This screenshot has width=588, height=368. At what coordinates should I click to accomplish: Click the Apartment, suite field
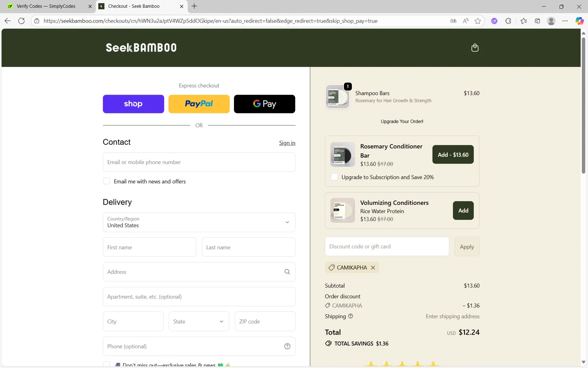(x=199, y=297)
